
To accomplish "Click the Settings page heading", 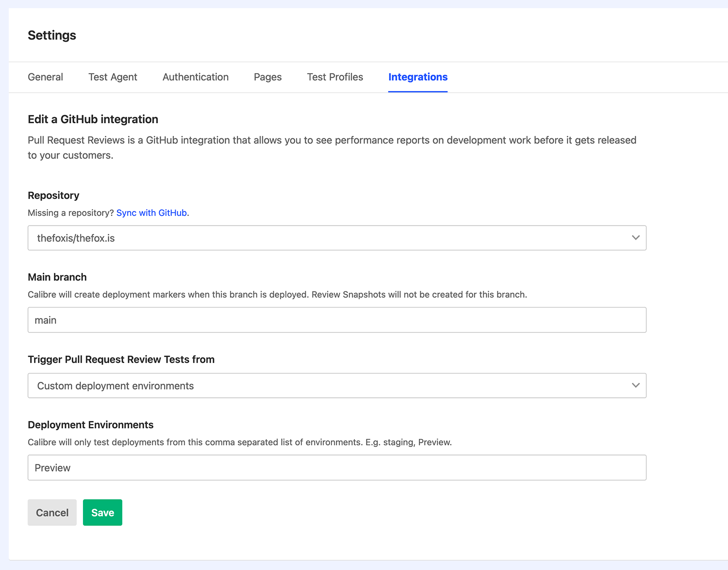I will point(51,35).
